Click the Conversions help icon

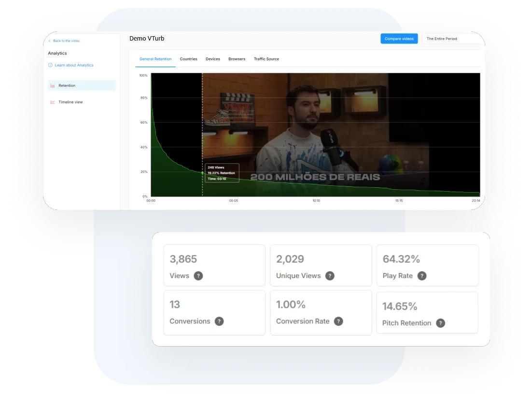219,321
